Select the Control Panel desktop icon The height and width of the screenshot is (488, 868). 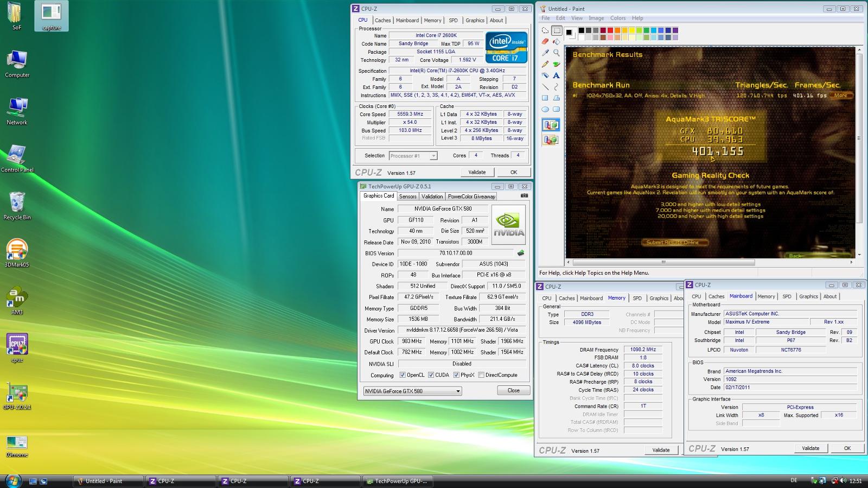pos(17,159)
